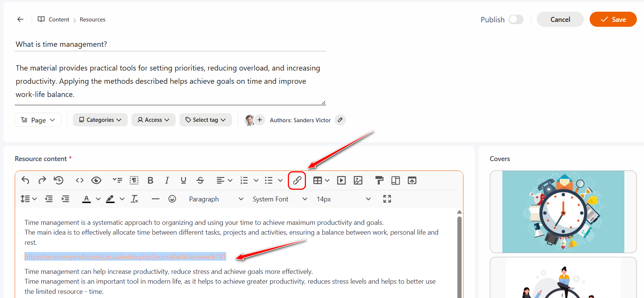Apply bullet list formatting

click(x=269, y=180)
